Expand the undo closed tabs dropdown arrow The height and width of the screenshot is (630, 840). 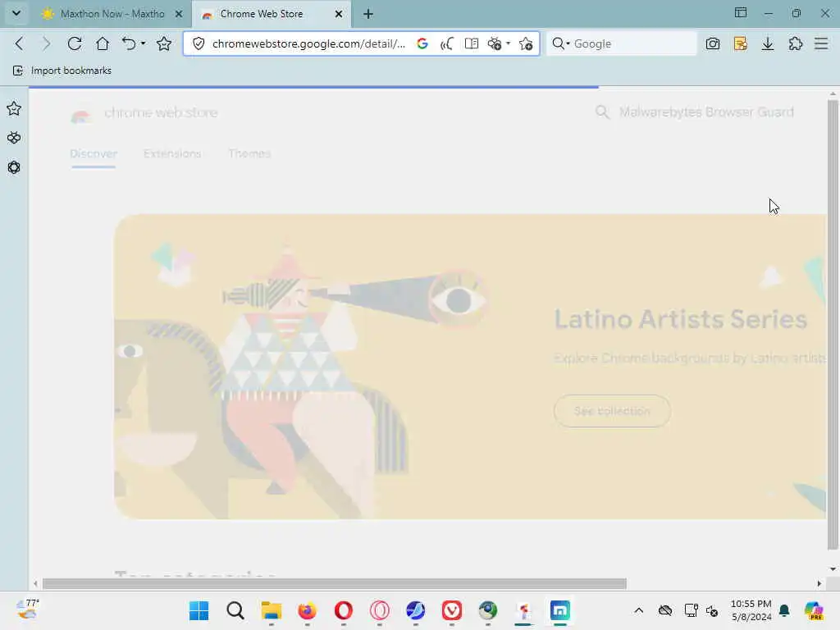[143, 43]
